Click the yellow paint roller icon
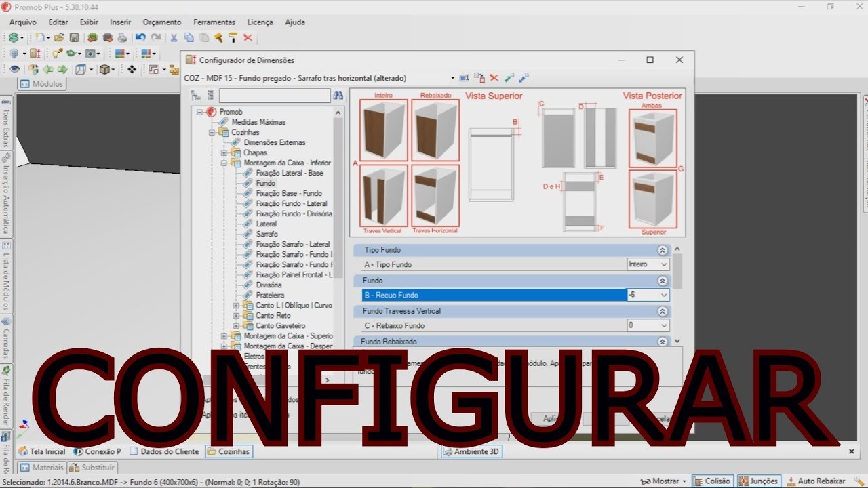 pyautogui.click(x=233, y=38)
